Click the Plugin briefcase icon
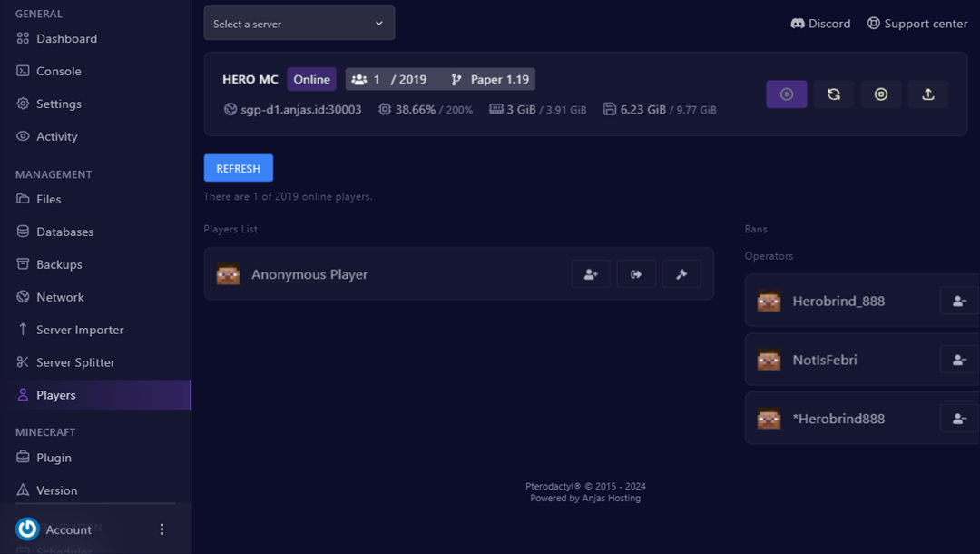Viewport: 980px width, 554px height. [x=23, y=457]
